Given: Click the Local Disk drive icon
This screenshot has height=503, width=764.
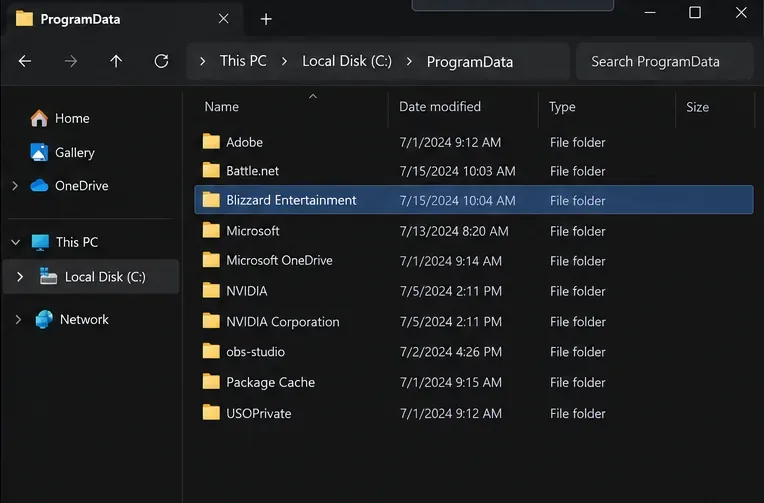Looking at the screenshot, I should 48,276.
